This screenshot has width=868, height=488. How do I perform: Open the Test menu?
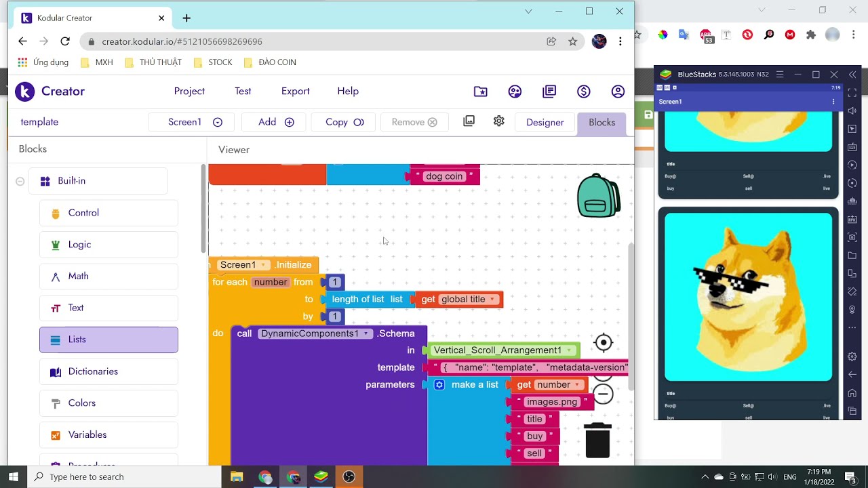[243, 91]
